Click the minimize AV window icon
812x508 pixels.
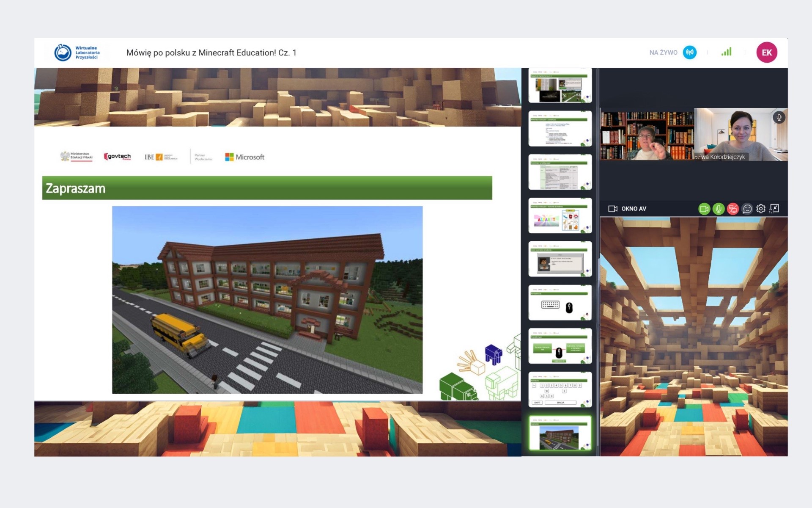click(x=774, y=208)
